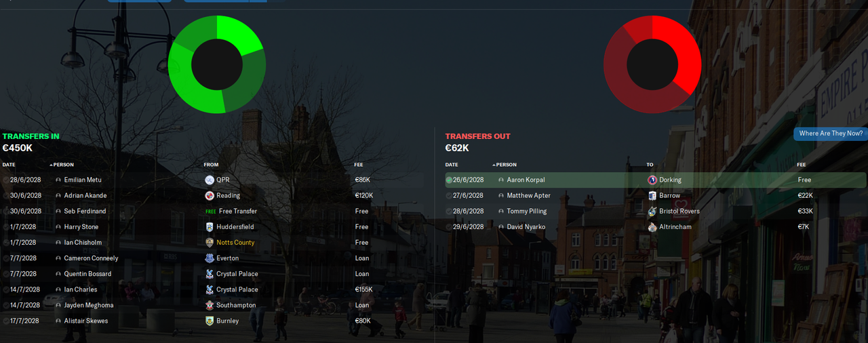This screenshot has width=868, height=343.
Task: Sort Transfers Out by DATE header
Action: pyautogui.click(x=452, y=165)
